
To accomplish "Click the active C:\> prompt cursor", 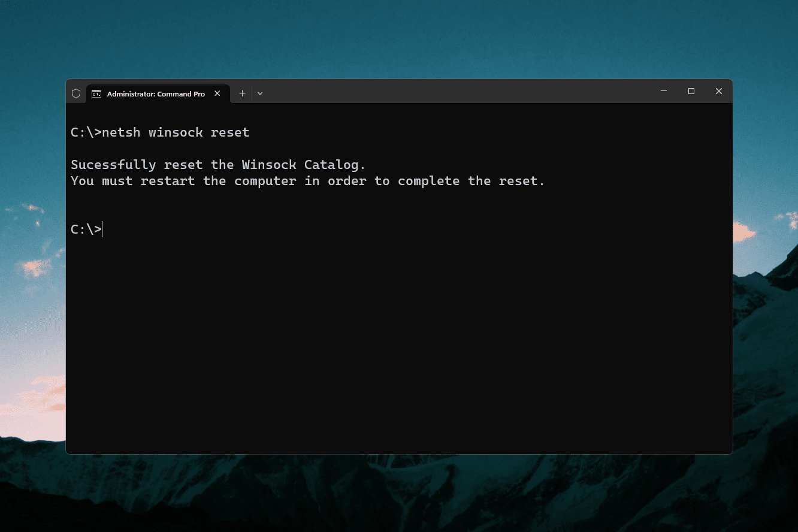I will coord(102,229).
